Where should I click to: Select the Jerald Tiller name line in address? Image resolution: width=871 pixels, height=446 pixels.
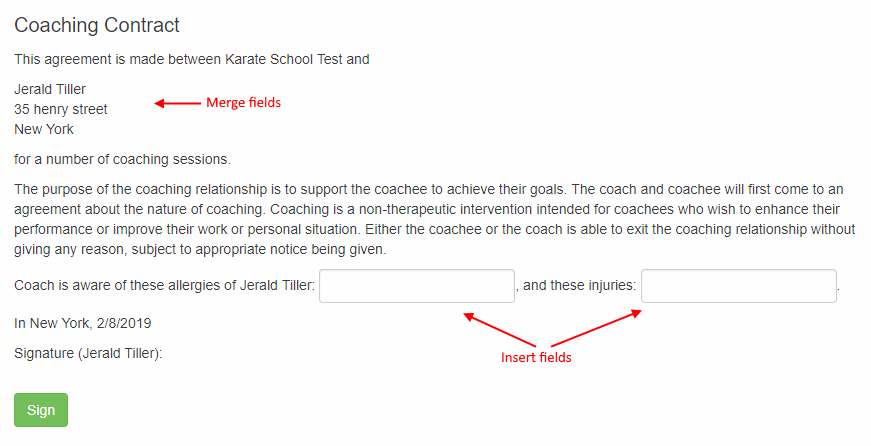coord(50,89)
